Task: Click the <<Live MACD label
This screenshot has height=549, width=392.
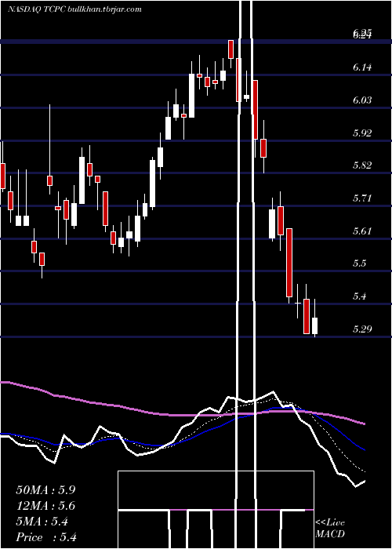Action: (330, 528)
